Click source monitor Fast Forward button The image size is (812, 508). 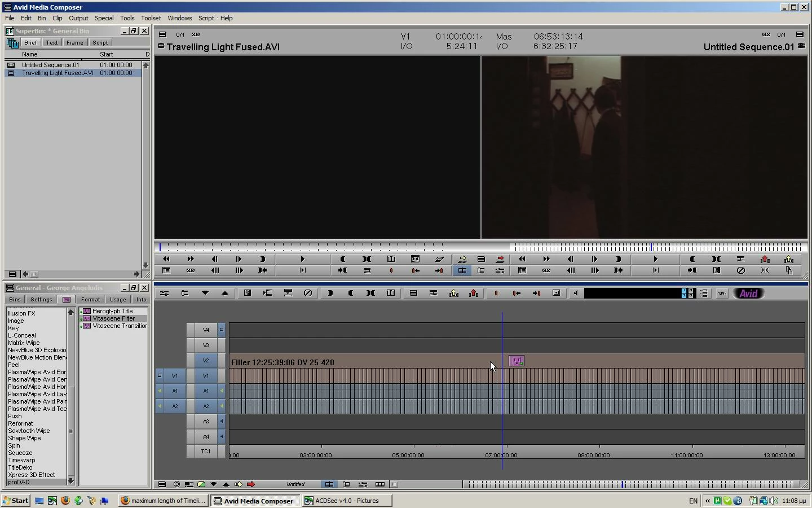(191, 259)
